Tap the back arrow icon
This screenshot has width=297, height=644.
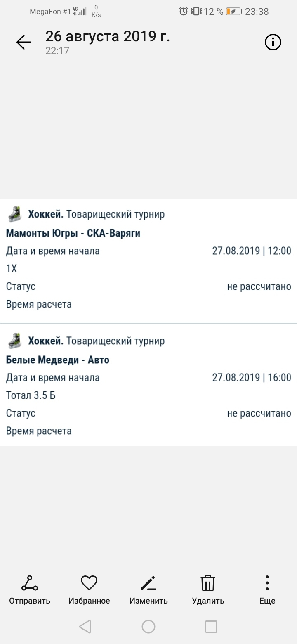tap(24, 42)
